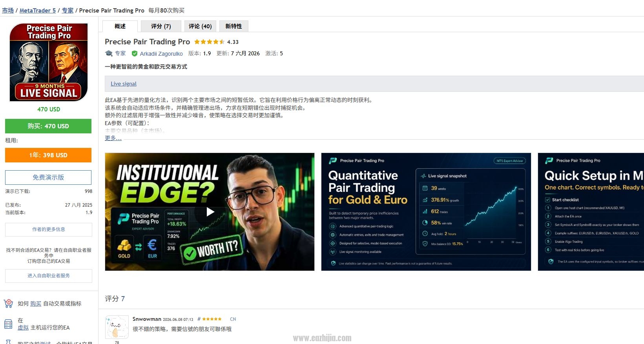Open author Arkadii Zagorulko's profile
The width and height of the screenshot is (644, 344).
(161, 54)
